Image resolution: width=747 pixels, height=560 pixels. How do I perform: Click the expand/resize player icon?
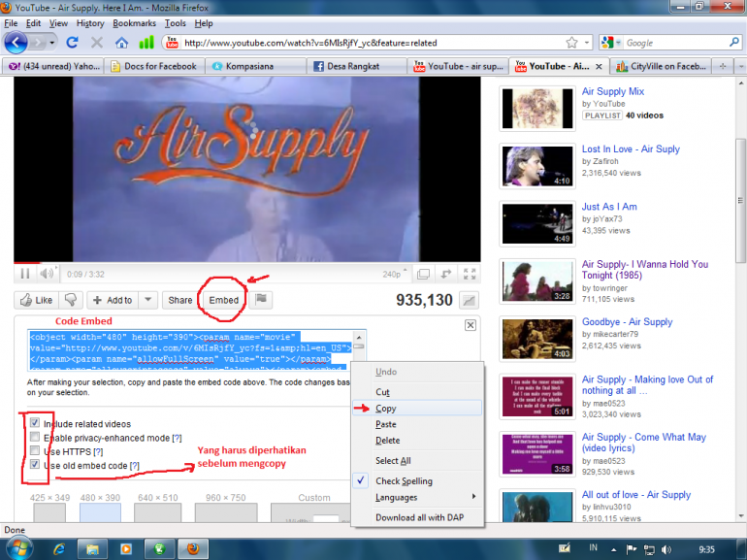point(446,274)
